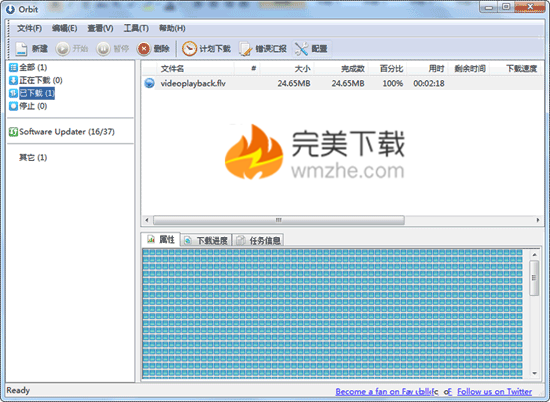Viewport: 550px width, 402px height.
Task: Select the All (全部) category icon
Action: click(13, 67)
